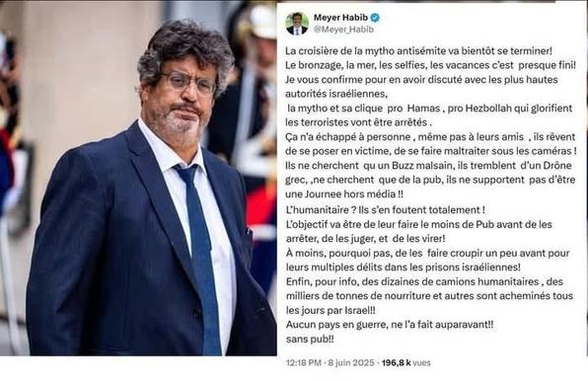The height and width of the screenshot is (381, 588).
Task: Click the line beginning 'Le bronzage, la mer'
Action: [430, 65]
